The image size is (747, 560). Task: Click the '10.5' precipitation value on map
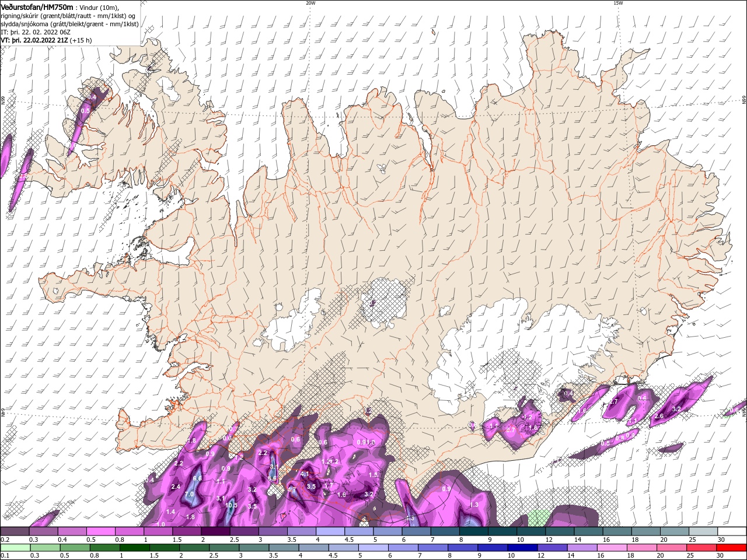[231, 505]
